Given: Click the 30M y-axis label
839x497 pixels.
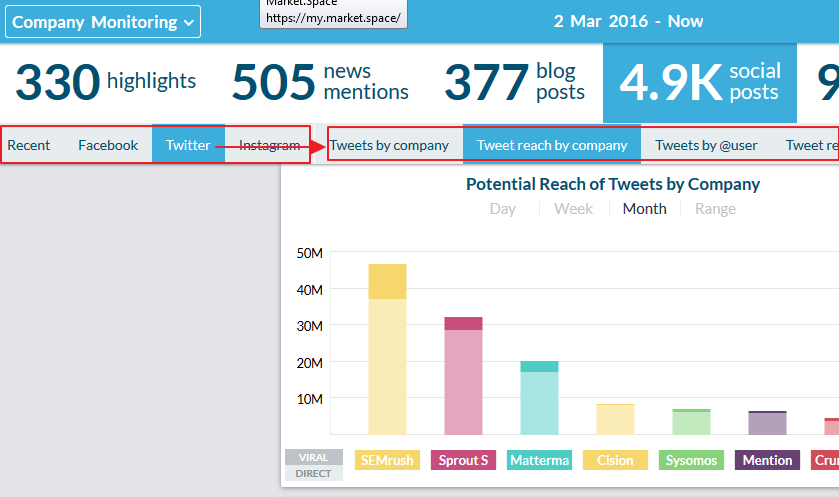Looking at the screenshot, I should pos(310,326).
